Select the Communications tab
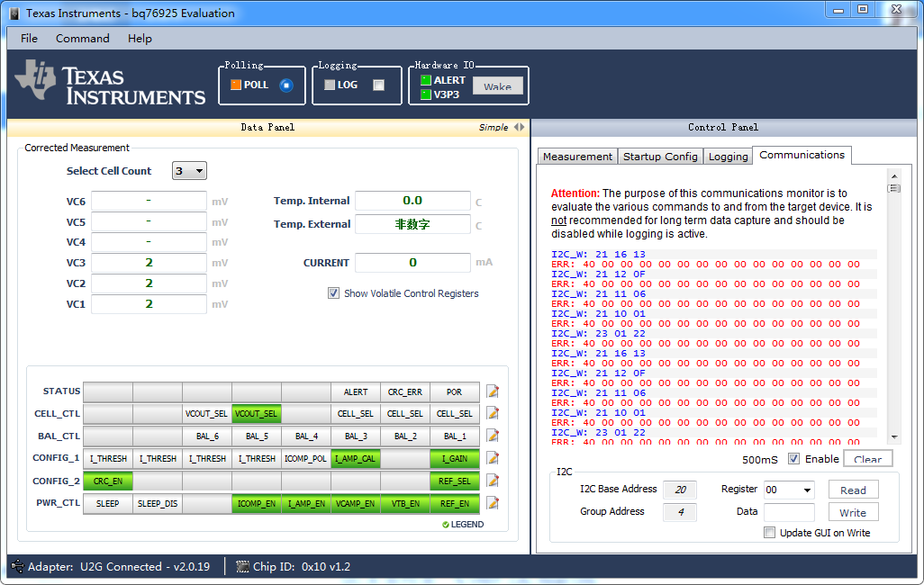Image resolution: width=924 pixels, height=585 pixels. point(802,155)
